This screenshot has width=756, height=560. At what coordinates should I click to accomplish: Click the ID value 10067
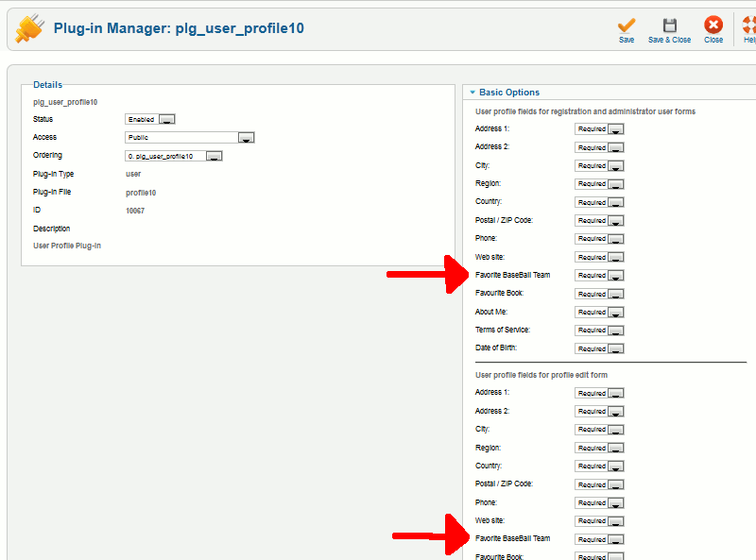pos(135,211)
